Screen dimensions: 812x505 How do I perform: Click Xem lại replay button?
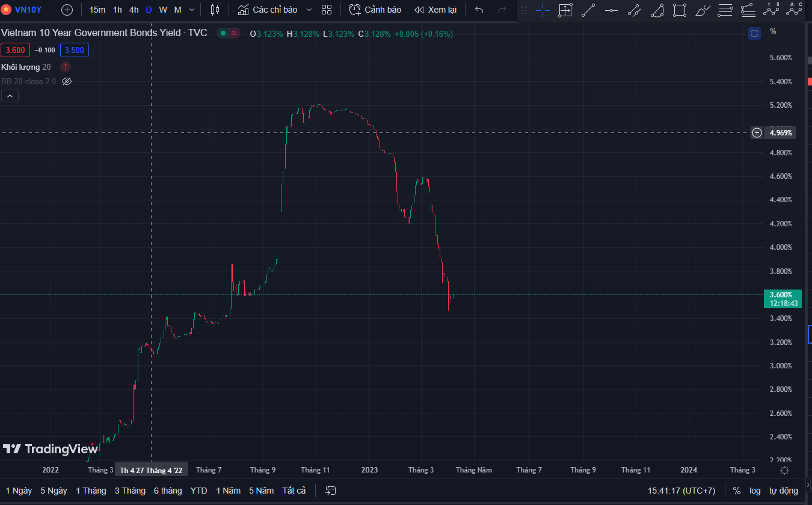(x=435, y=10)
